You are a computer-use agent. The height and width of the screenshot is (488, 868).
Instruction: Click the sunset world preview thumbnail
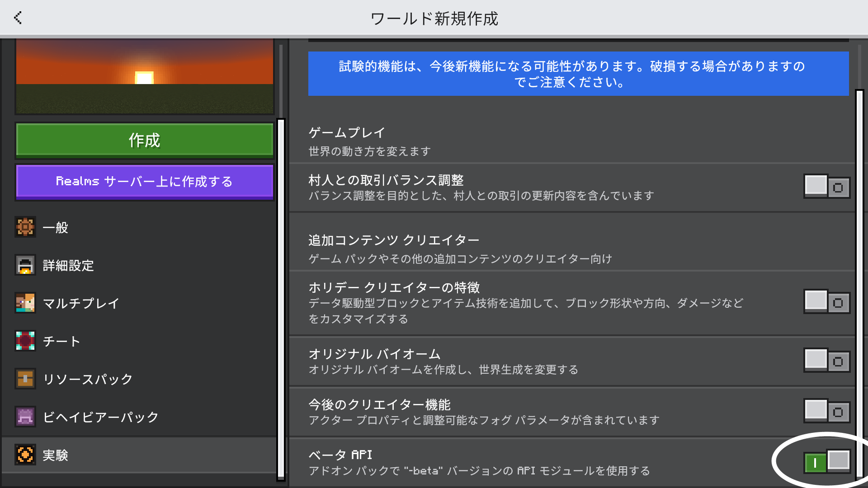145,76
